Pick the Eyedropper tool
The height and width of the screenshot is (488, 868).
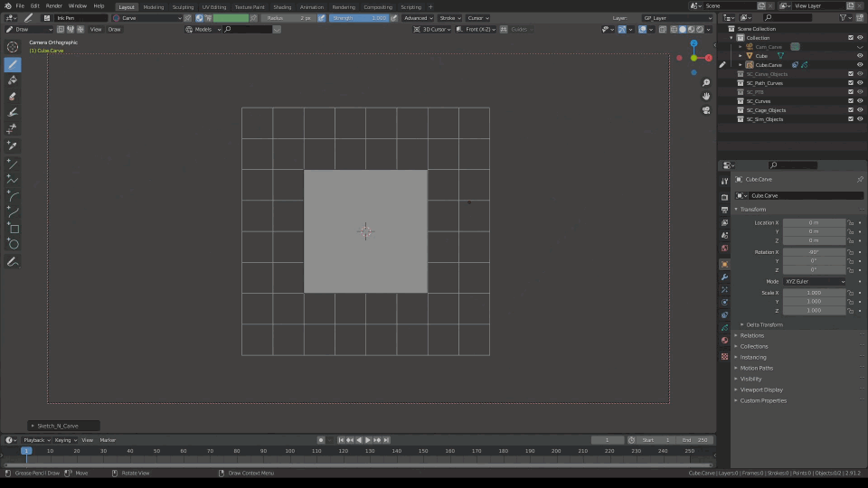pos(13,145)
